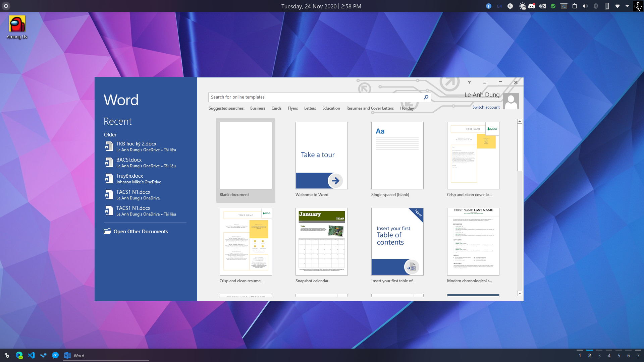Switch to workspace 1
Image resolution: width=644 pixels, height=362 pixels.
580,356
